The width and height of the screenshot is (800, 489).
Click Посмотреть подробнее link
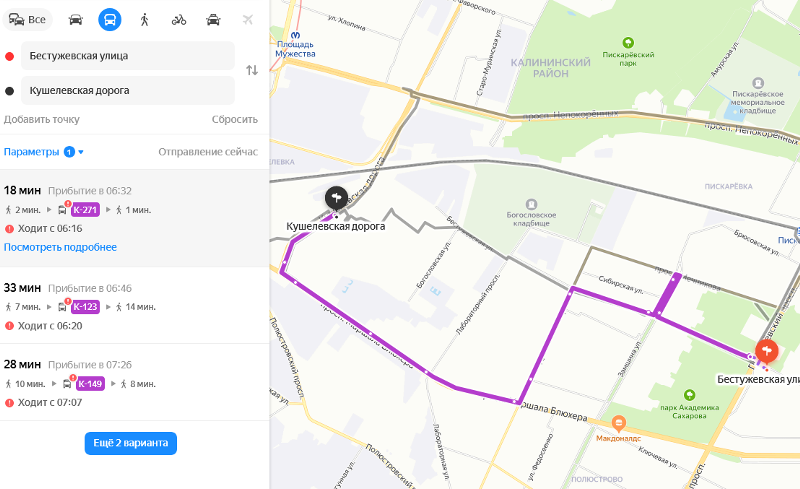60,247
